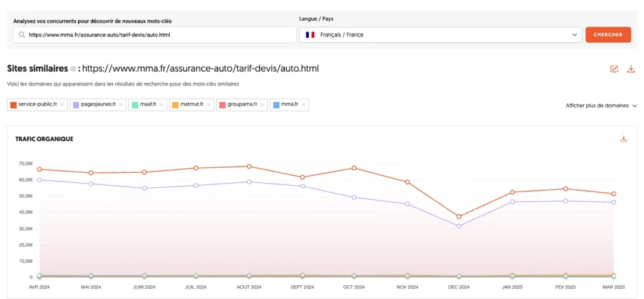Click the 30,0M y-axis label
This screenshot has width=644, height=299.
pyautogui.click(x=25, y=229)
